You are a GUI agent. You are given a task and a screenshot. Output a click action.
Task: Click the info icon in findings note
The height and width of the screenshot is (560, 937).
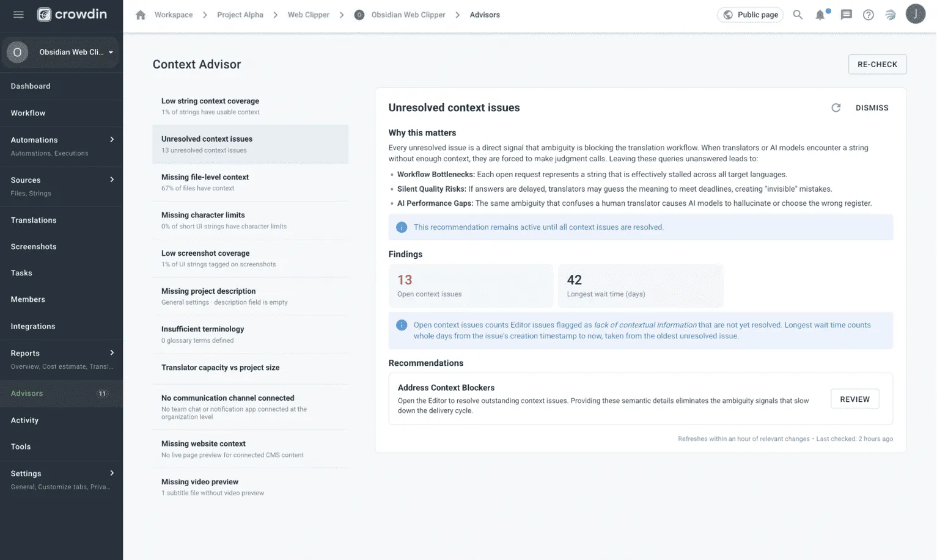tap(402, 325)
